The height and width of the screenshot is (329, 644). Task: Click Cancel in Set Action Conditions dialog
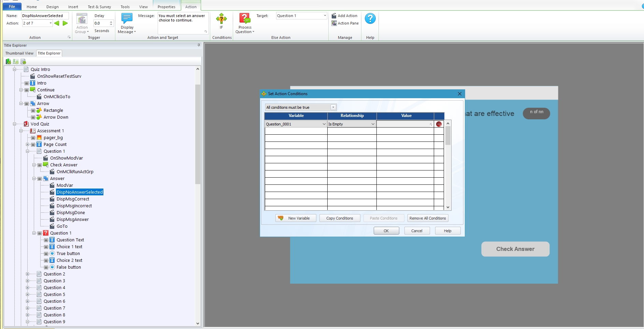[417, 231]
